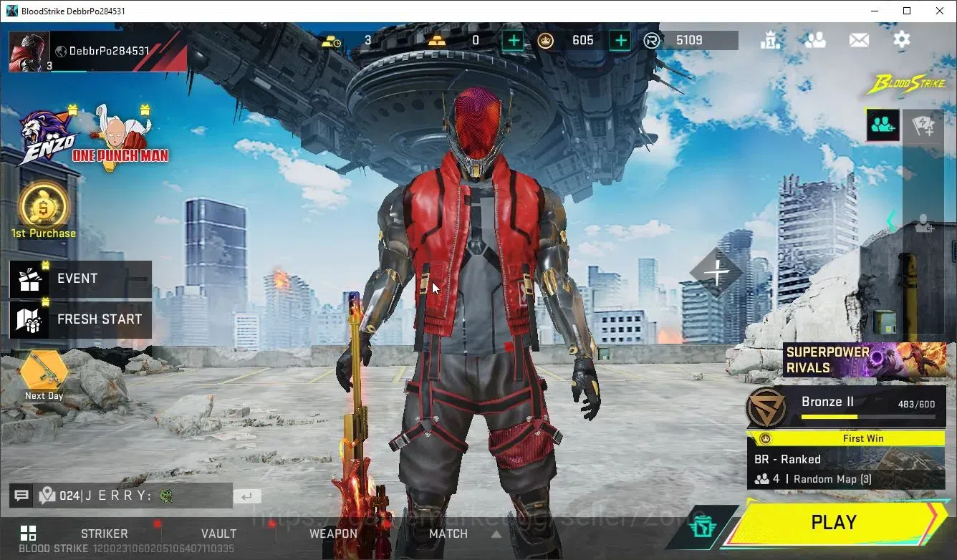Switch to the STRIKER tab

105,534
